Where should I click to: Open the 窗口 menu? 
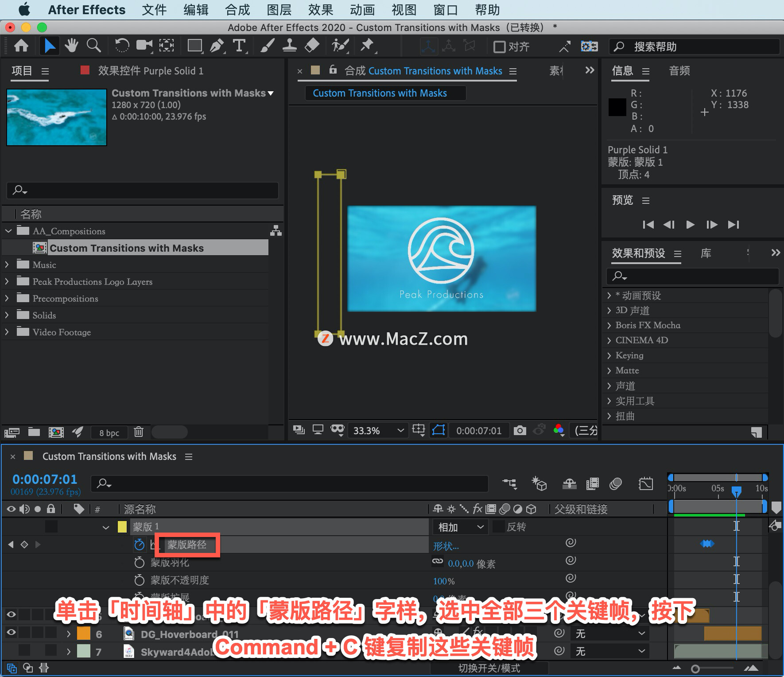coord(446,10)
